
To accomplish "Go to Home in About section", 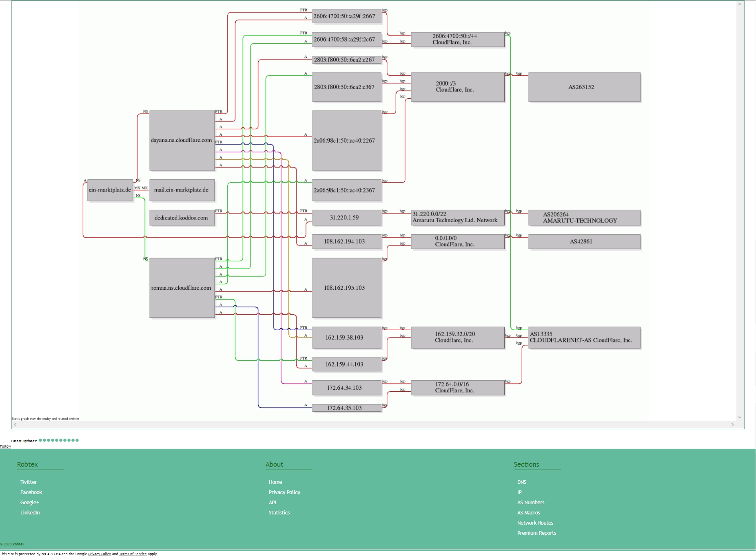I will point(275,482).
